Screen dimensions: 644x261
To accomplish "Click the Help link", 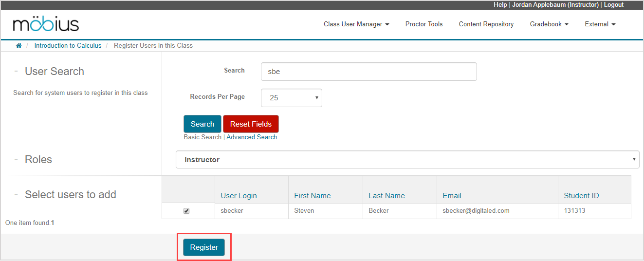I will tap(500, 5).
